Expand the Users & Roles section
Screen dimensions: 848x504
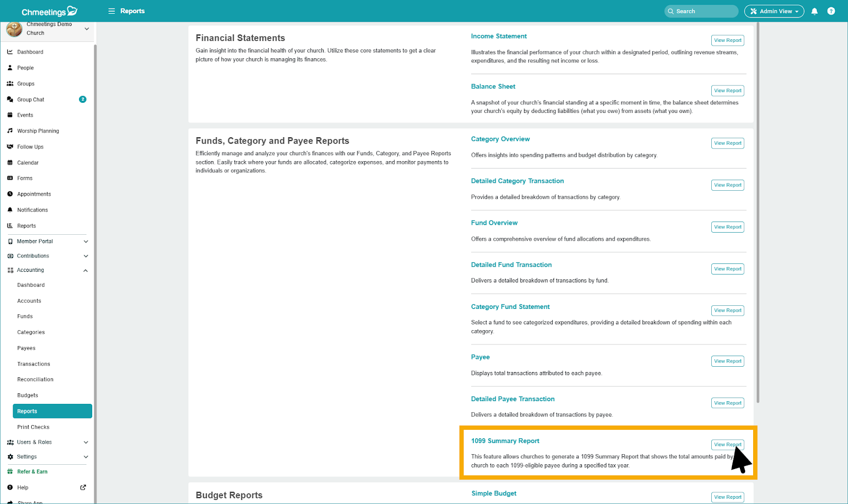[86, 443]
